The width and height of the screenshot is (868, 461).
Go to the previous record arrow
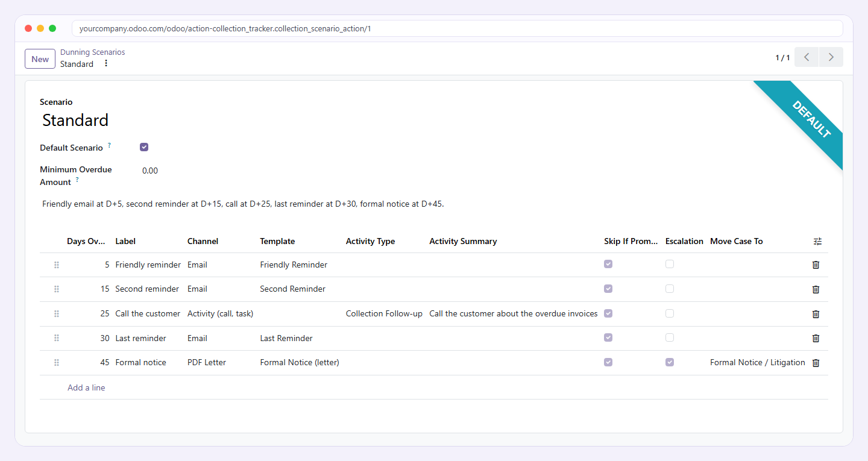807,57
